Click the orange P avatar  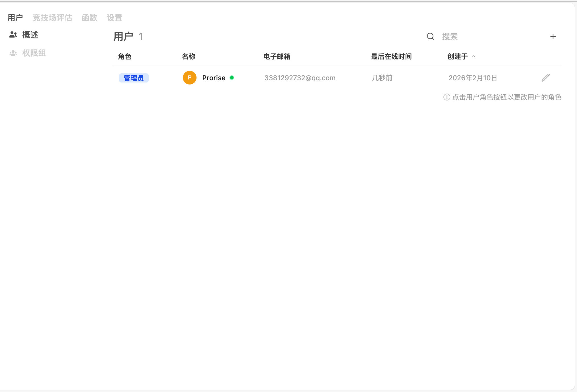click(189, 78)
